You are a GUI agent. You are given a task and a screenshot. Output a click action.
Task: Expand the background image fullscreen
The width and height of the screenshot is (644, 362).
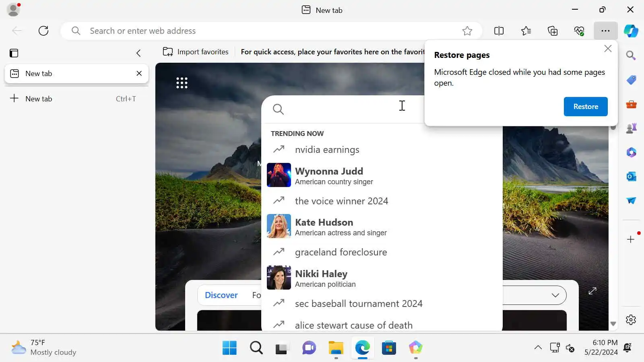(592, 291)
